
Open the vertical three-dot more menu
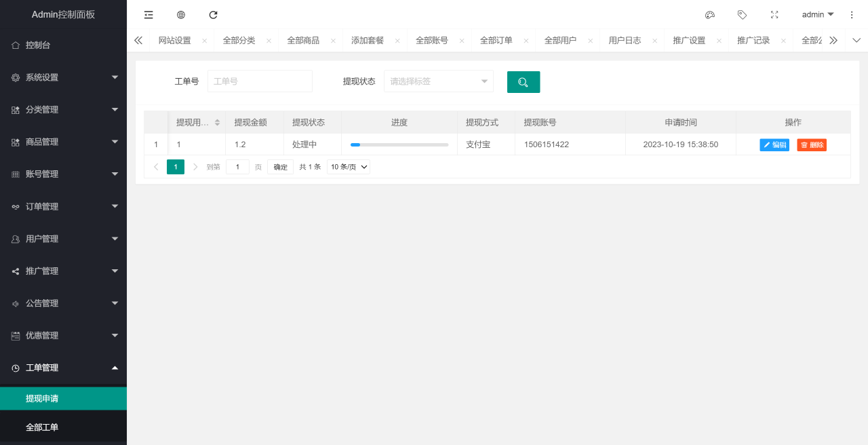coord(852,15)
